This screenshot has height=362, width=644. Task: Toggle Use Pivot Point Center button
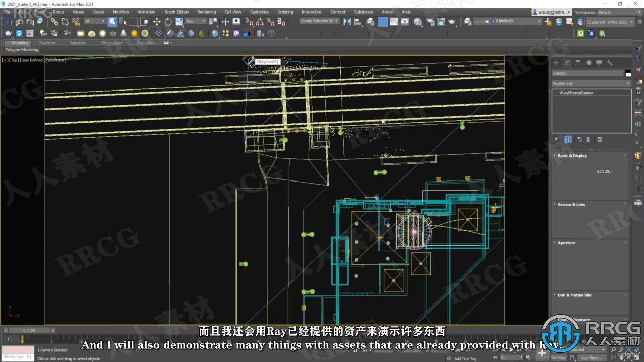tap(213, 22)
